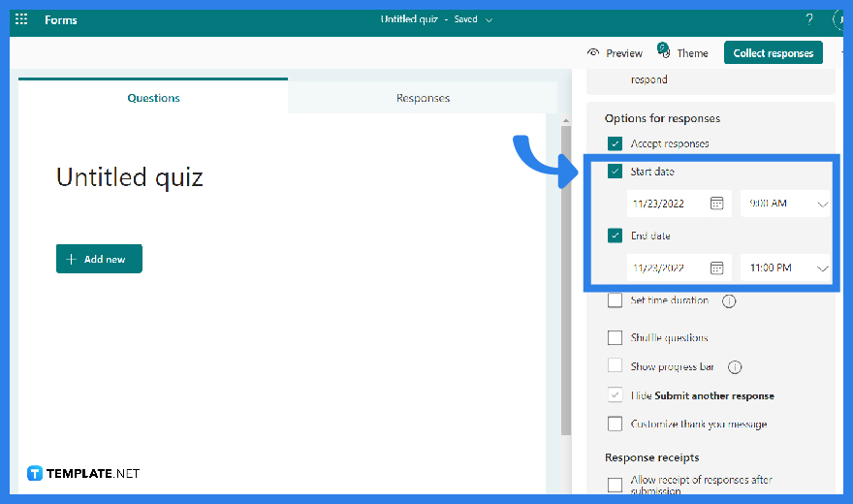The image size is (853, 504).
Task: Click the Preview eye icon
Action: click(x=593, y=53)
